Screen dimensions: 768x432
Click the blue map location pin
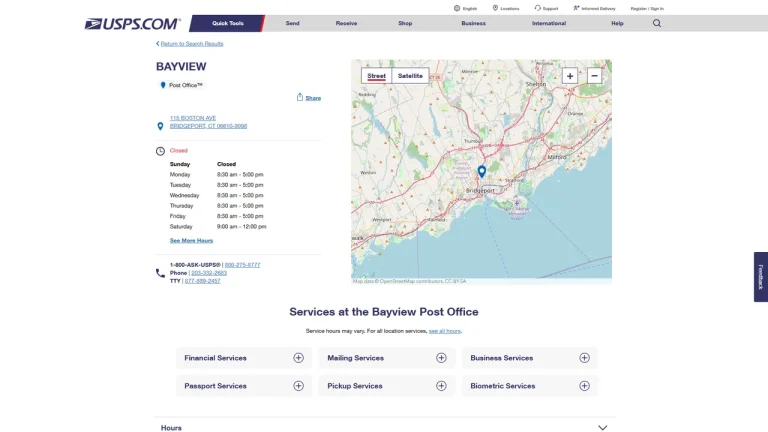tap(481, 171)
